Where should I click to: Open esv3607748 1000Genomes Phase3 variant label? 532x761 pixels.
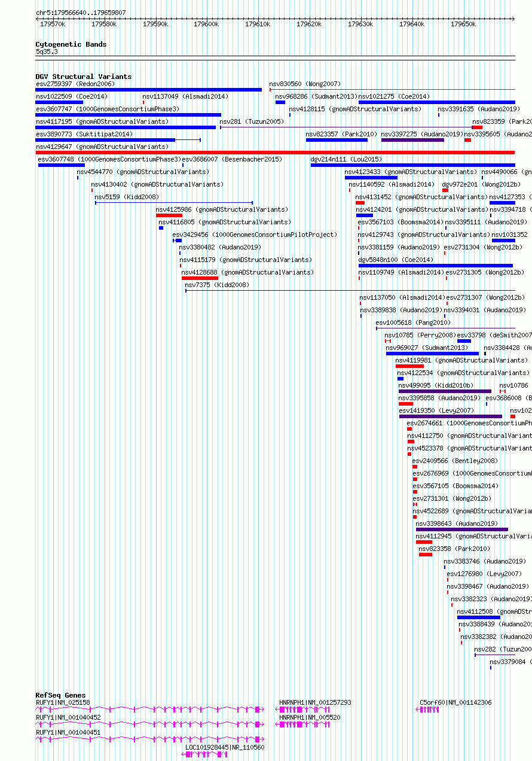point(109,159)
